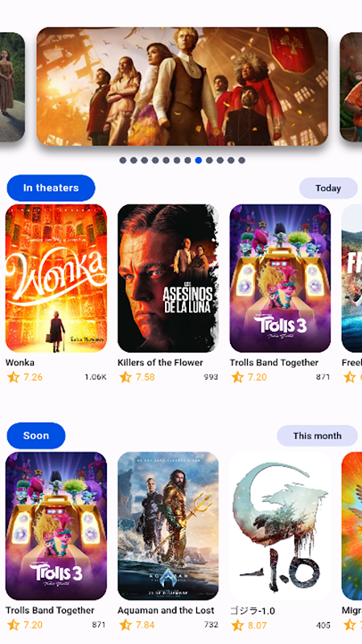This screenshot has height=644, width=362.
Task: Tap the star icon next to the 7.84 rating
Action: [125, 625]
